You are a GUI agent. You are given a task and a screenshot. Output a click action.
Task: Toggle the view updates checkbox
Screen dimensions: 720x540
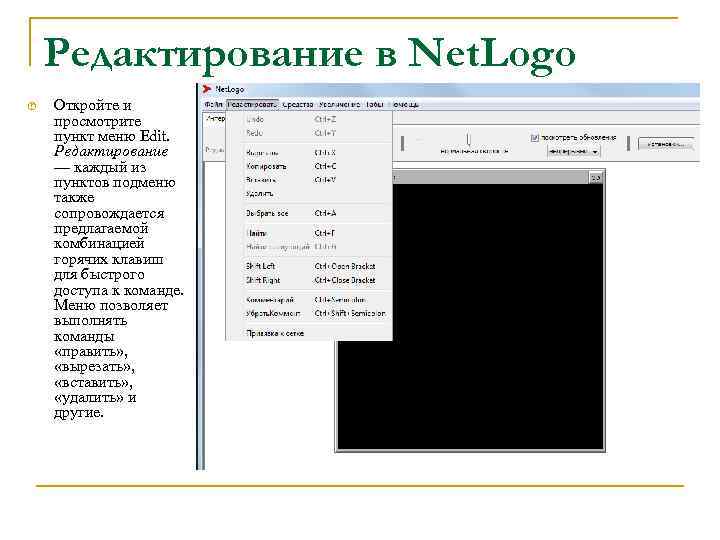[534, 137]
